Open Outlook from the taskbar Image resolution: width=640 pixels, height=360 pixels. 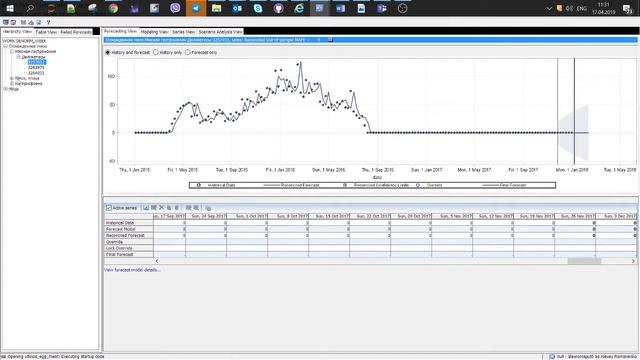coord(237,8)
